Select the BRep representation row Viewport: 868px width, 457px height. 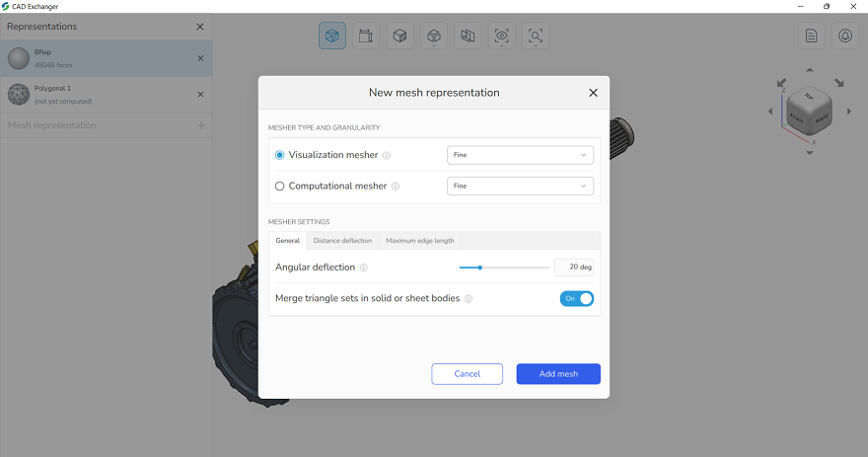coord(106,58)
